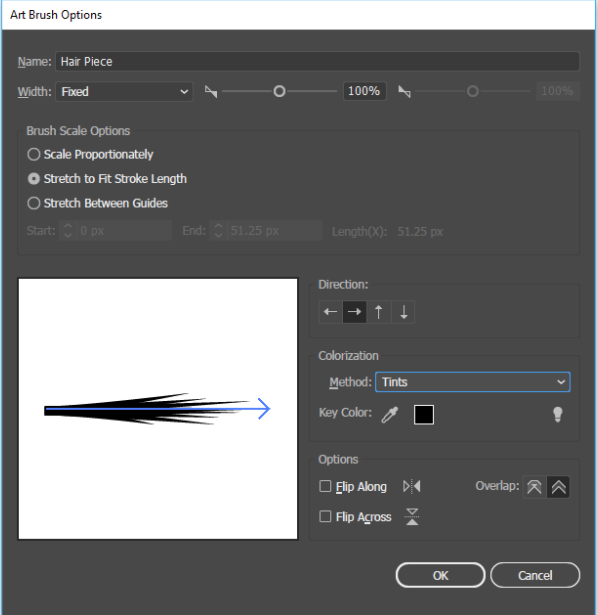Screen dimensions: 598x615
Task: Open colorization tips lightbulb
Action: (558, 414)
